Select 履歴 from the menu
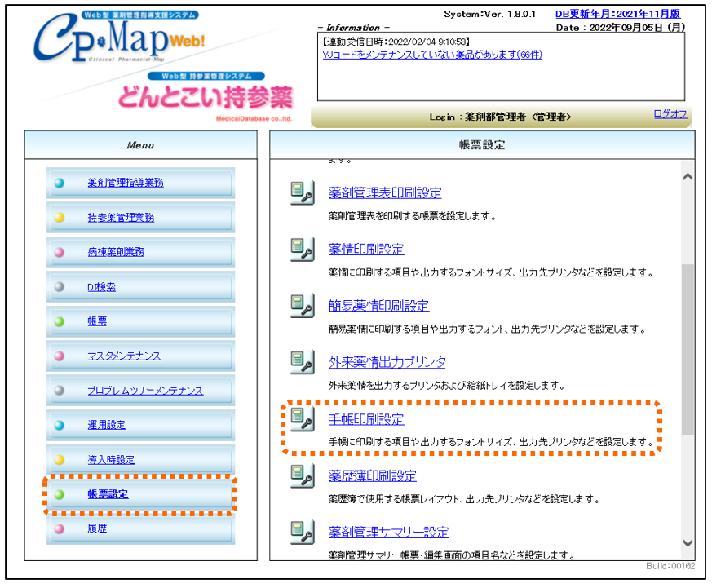 [97, 528]
